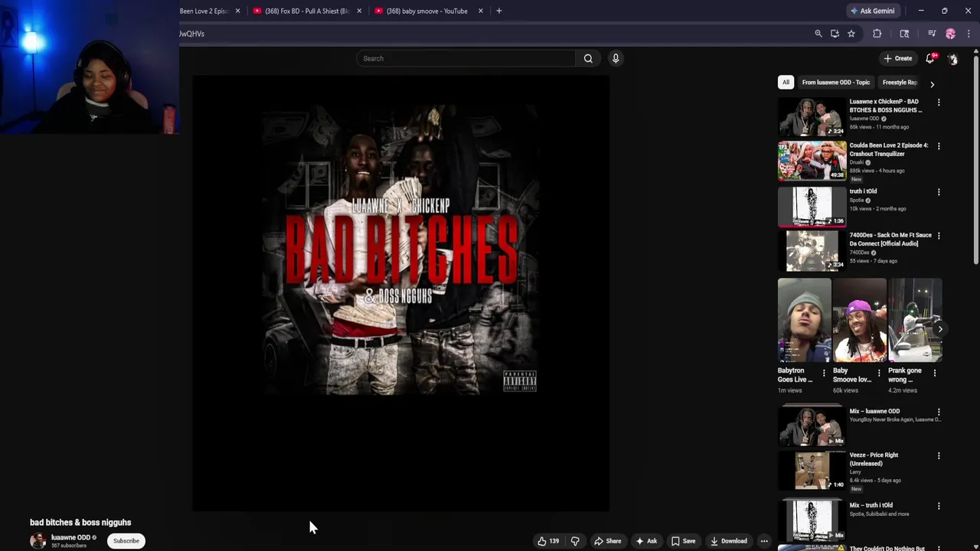980x551 pixels.
Task: Close the Fox BD tab
Action: click(x=359, y=11)
